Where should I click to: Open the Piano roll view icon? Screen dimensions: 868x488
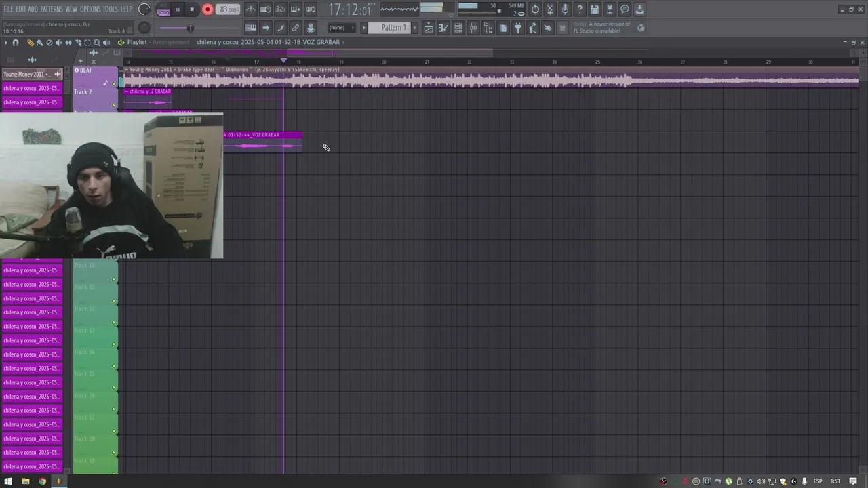point(443,28)
